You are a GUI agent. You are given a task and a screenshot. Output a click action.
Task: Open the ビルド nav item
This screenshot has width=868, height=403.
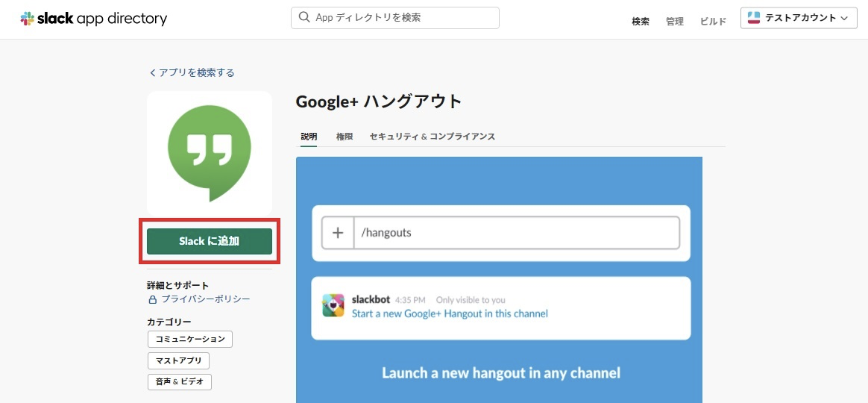(713, 22)
